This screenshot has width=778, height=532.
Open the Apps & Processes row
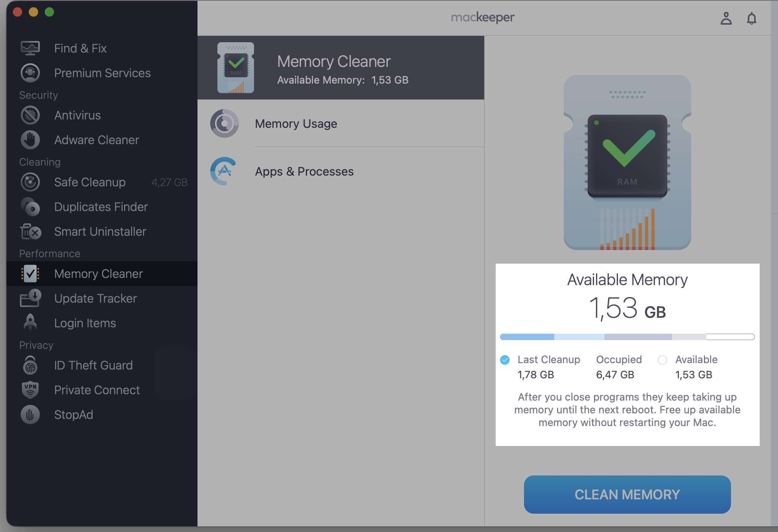click(x=341, y=171)
